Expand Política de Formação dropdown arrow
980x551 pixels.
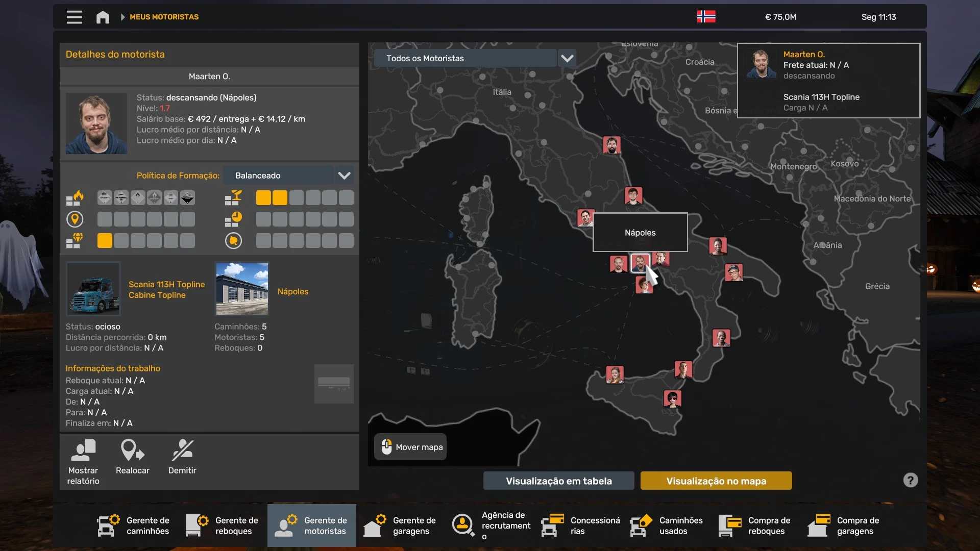coord(344,176)
